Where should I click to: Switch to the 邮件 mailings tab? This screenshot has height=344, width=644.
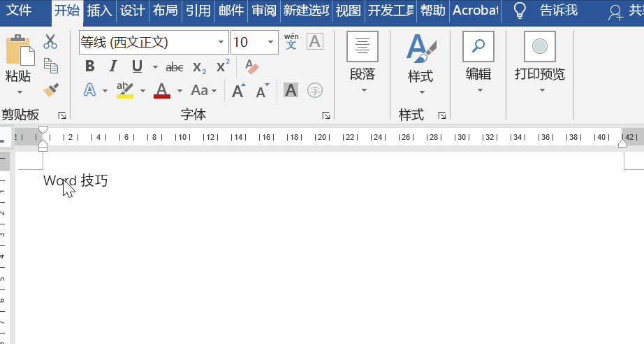click(230, 10)
